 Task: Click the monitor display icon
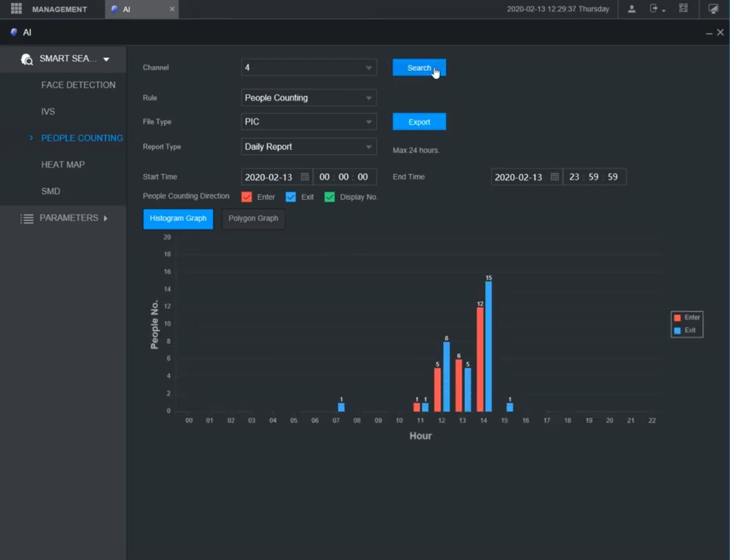coord(713,9)
